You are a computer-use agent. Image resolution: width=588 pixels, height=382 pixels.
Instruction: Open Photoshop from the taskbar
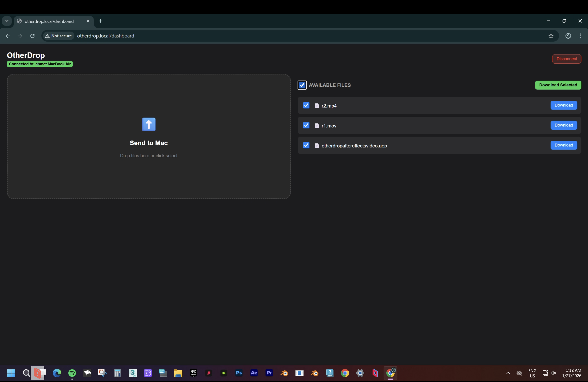[x=239, y=373]
